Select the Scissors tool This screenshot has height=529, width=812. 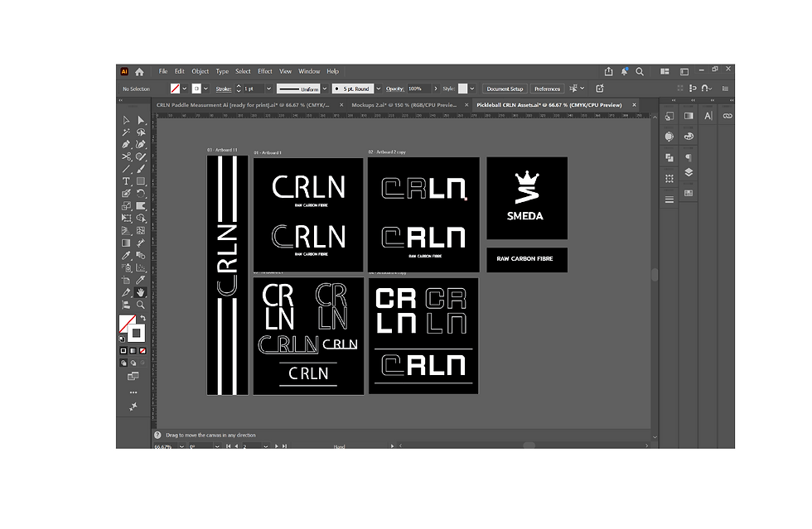(x=126, y=156)
